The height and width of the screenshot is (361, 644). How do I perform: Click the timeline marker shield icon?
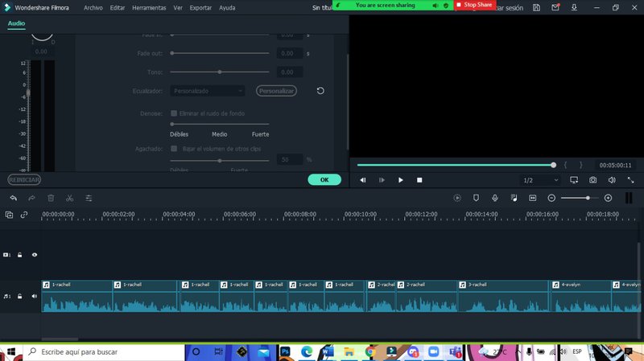tap(476, 198)
